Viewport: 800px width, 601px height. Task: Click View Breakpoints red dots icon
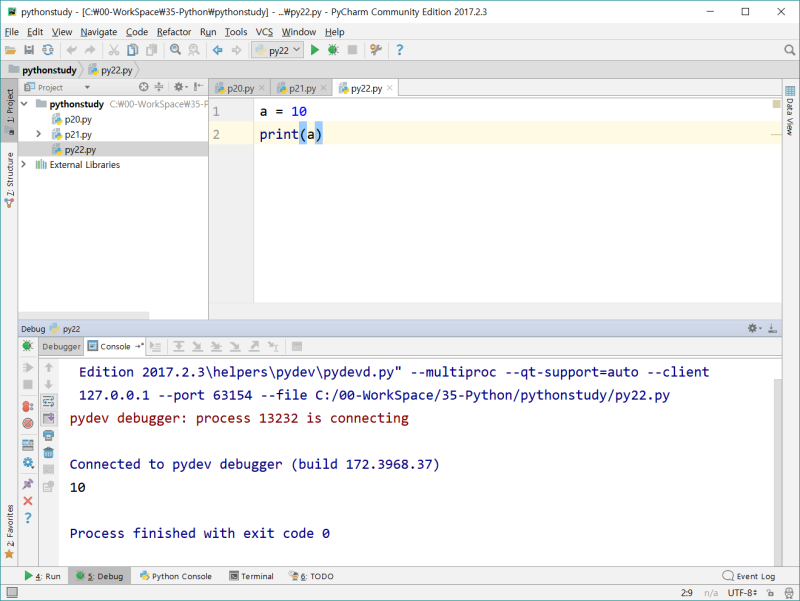click(28, 407)
